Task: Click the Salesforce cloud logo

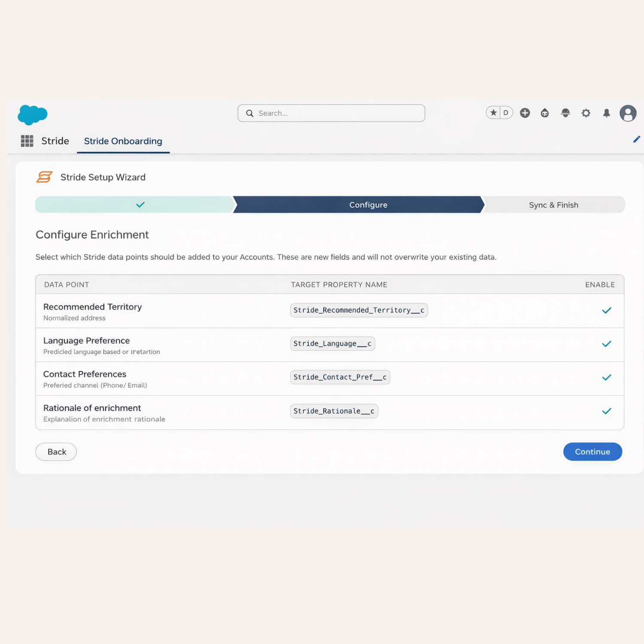Action: [x=33, y=115]
